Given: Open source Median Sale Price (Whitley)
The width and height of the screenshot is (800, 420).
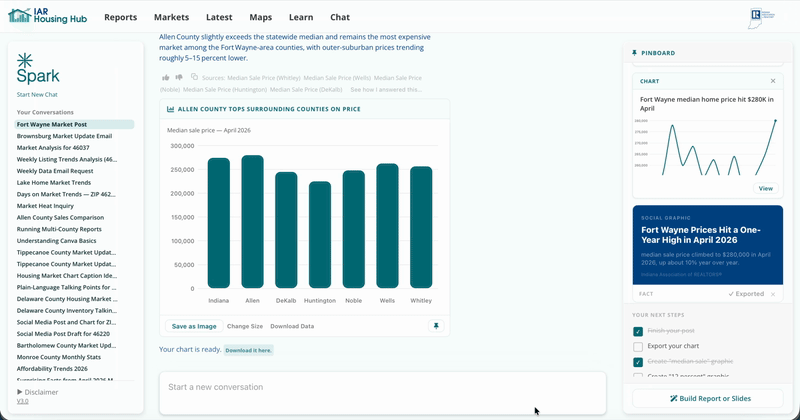Looking at the screenshot, I should pyautogui.click(x=263, y=78).
